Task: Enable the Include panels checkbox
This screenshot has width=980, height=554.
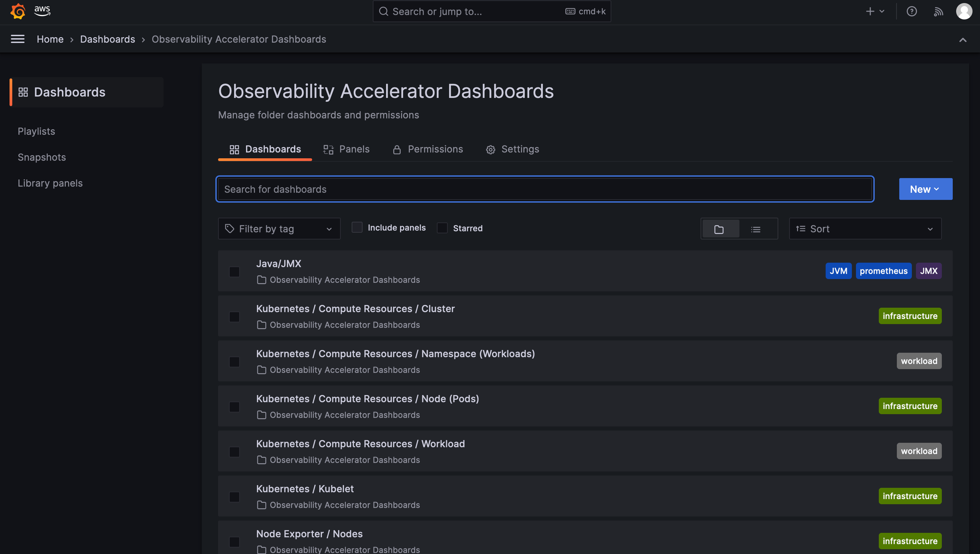Action: coord(357,227)
